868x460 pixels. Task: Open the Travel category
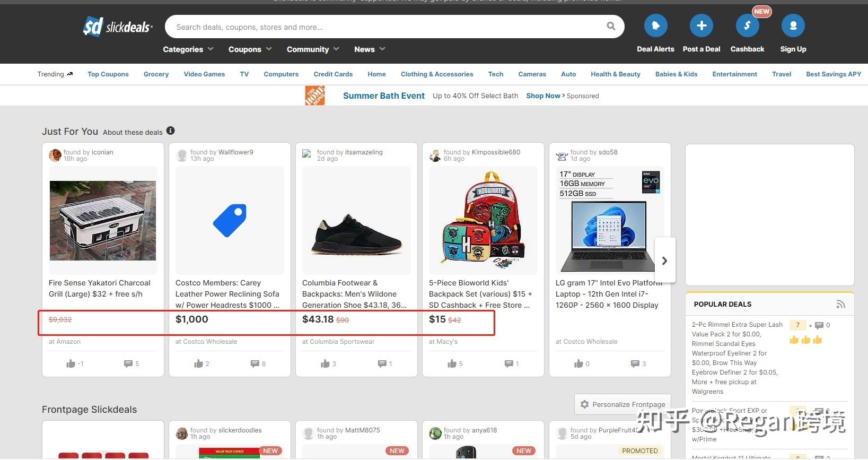[782, 74]
